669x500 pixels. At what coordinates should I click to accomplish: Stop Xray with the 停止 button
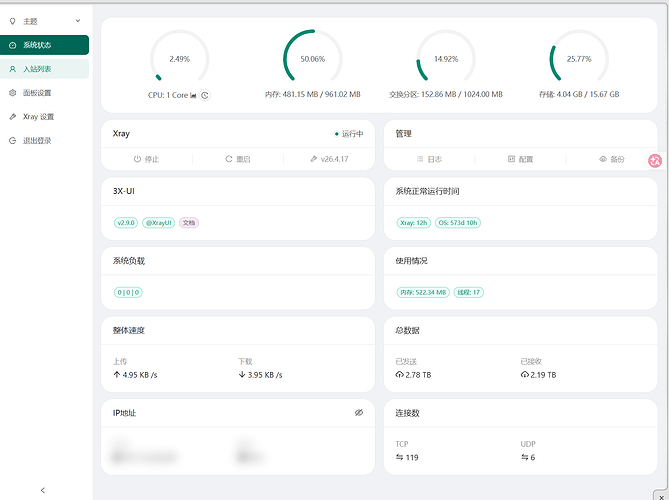(x=146, y=159)
